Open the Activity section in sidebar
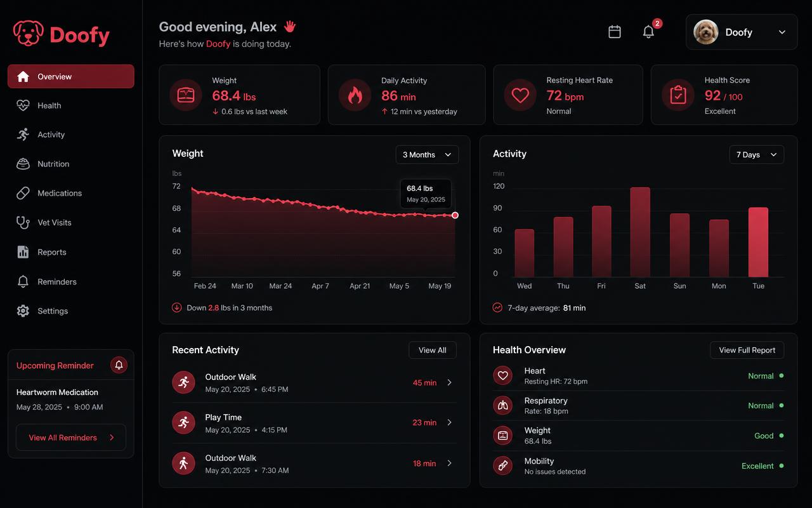812x508 pixels. pyautogui.click(x=71, y=135)
